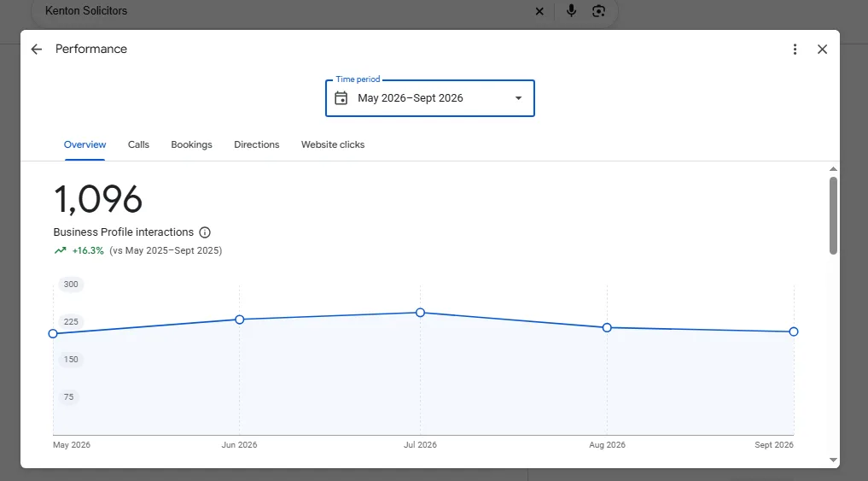Click the 1,096 interactions total
The image size is (868, 481).
(98, 200)
